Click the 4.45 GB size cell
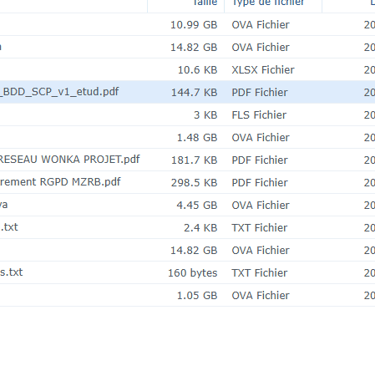 (197, 205)
